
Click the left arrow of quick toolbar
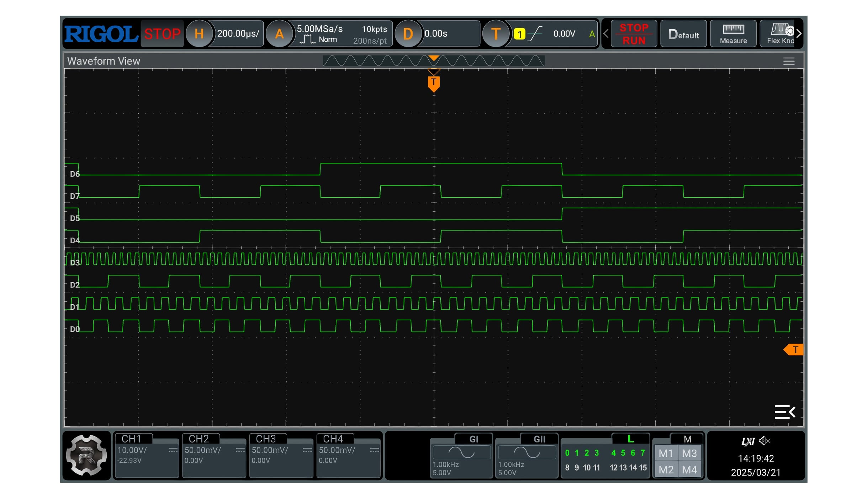tap(606, 34)
